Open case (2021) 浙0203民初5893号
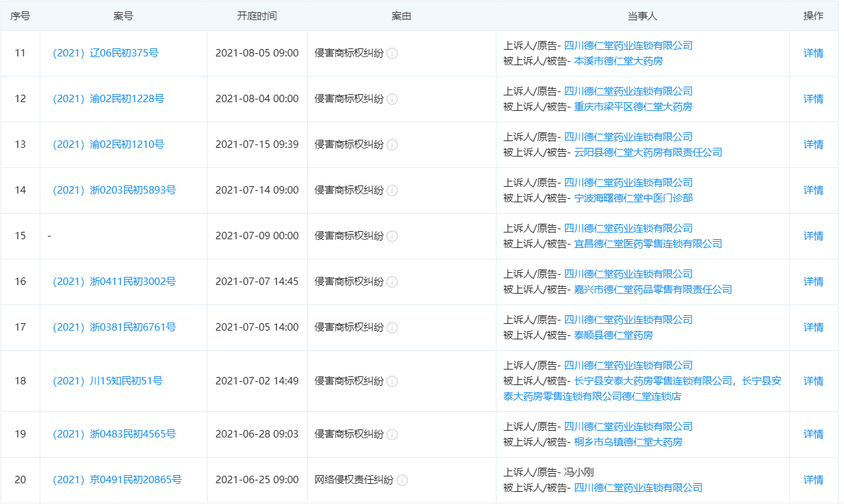The image size is (844, 504). point(114,190)
